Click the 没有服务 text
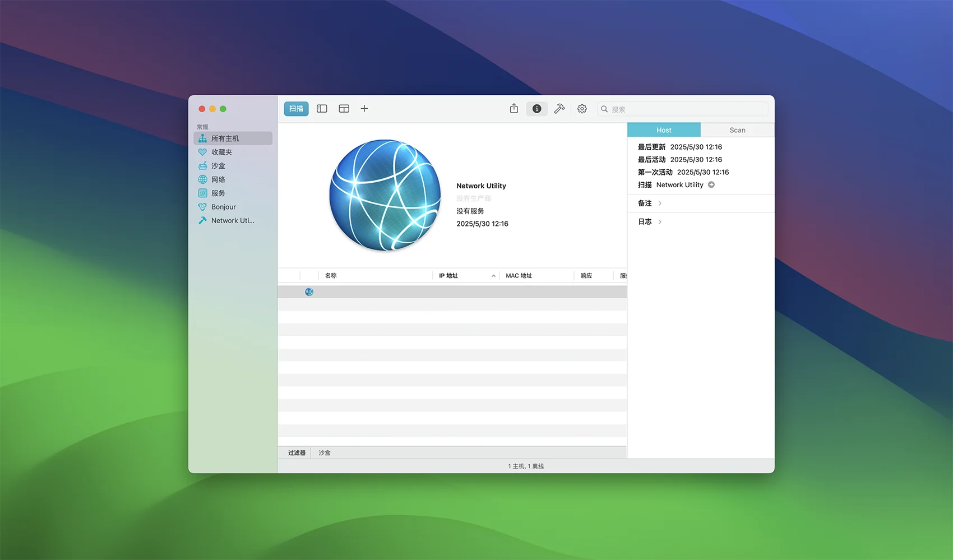This screenshot has height=560, width=953. (x=470, y=211)
